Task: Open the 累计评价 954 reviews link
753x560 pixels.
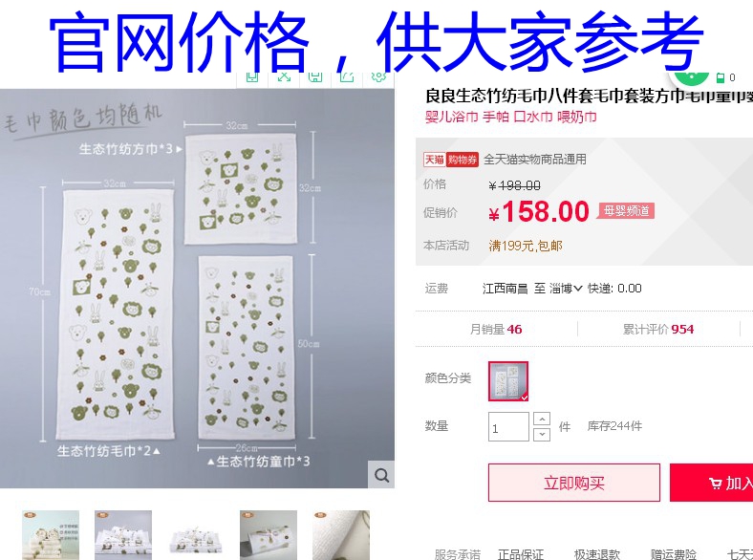Action: pos(657,329)
